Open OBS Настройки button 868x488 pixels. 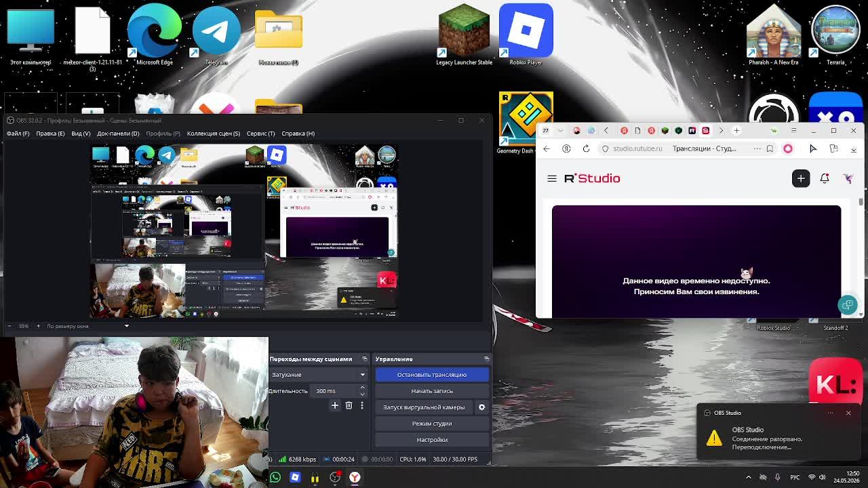[432, 440]
